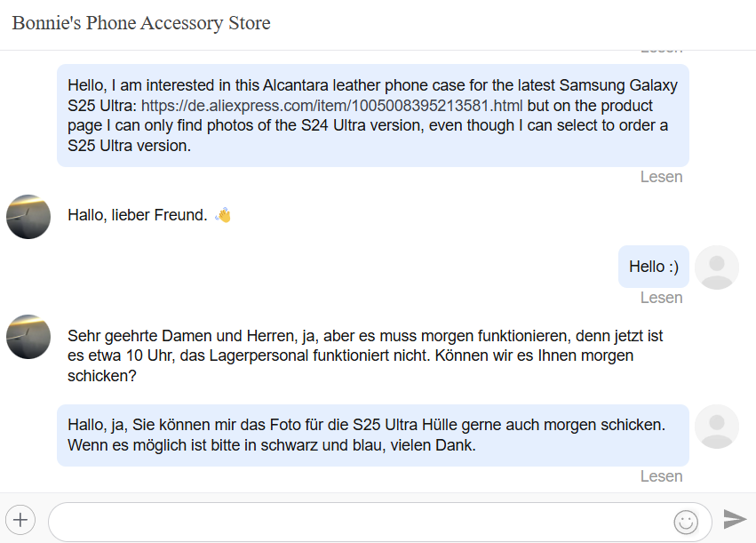Open the de.aliexpress.com item link
Screen dimensions: 756x543
(x=332, y=106)
